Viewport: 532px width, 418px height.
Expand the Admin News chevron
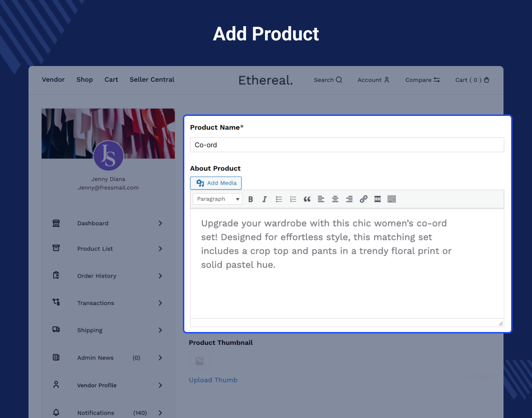coord(160,358)
